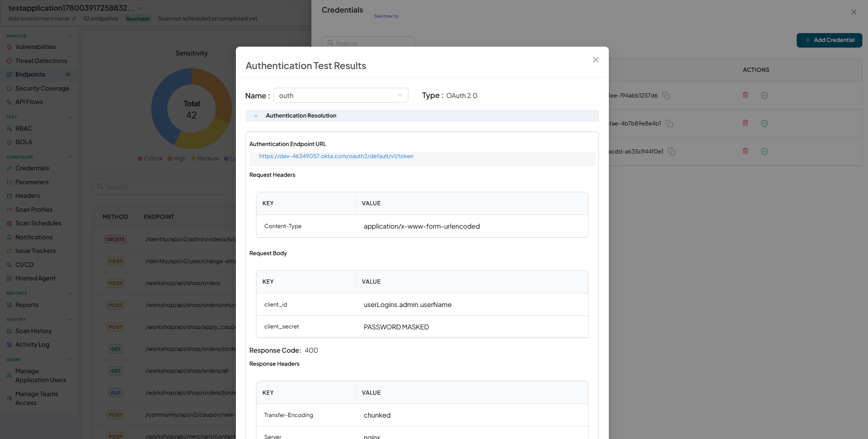Test authentication for credential ending 194abb1257d6

(764, 95)
